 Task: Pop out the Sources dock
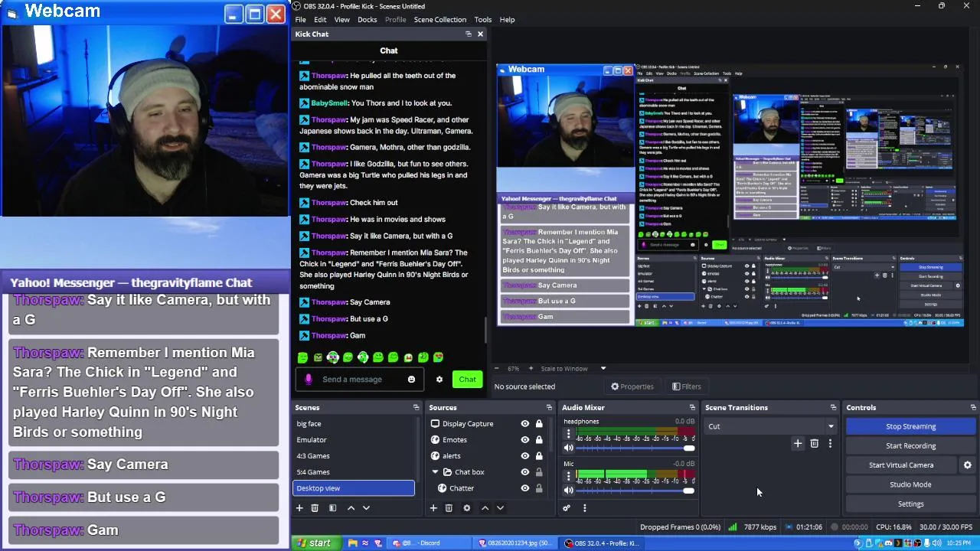click(x=549, y=408)
